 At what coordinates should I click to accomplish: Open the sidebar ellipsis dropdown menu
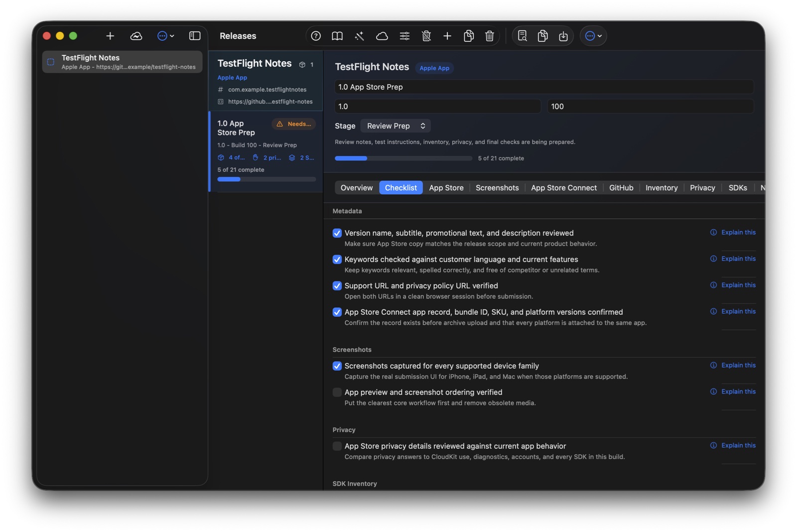[165, 36]
